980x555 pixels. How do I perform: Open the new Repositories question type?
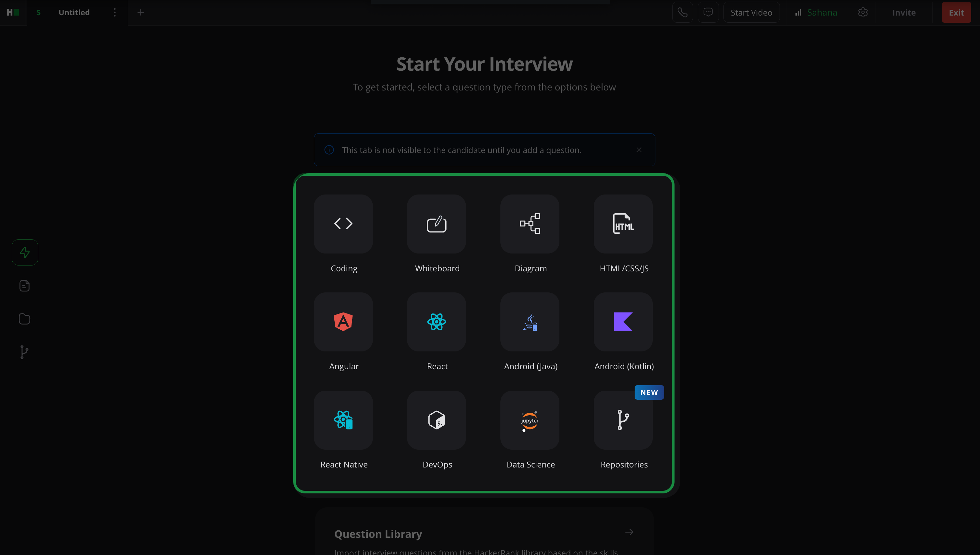(x=623, y=420)
